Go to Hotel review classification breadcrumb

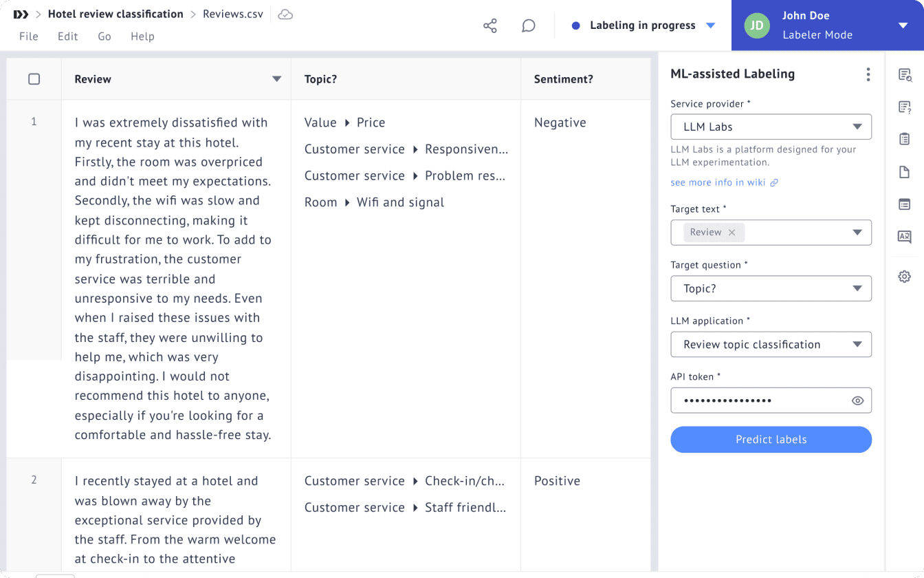coord(115,14)
